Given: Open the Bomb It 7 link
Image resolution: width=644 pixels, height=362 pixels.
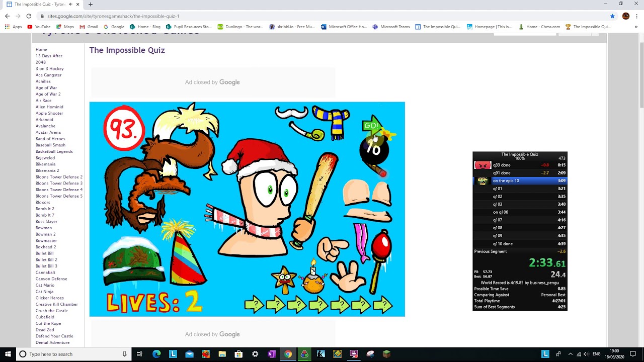Looking at the screenshot, I should pyautogui.click(x=45, y=215).
